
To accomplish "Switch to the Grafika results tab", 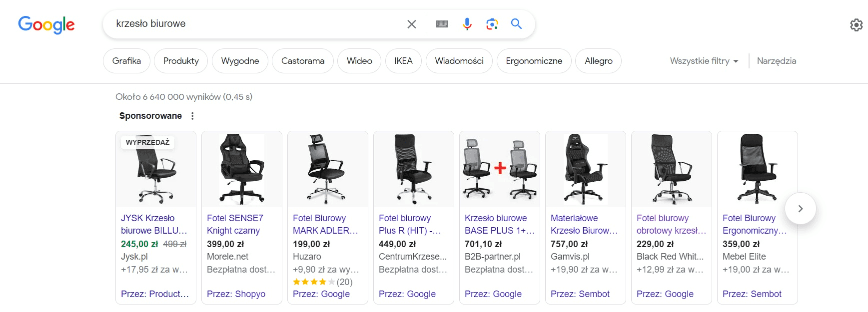I will coord(126,60).
